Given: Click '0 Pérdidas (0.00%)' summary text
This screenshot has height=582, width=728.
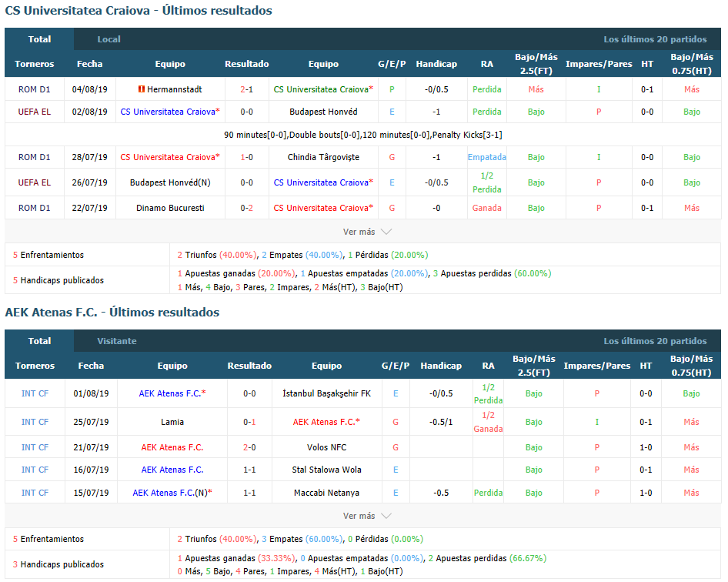Looking at the screenshot, I should tap(386, 539).
